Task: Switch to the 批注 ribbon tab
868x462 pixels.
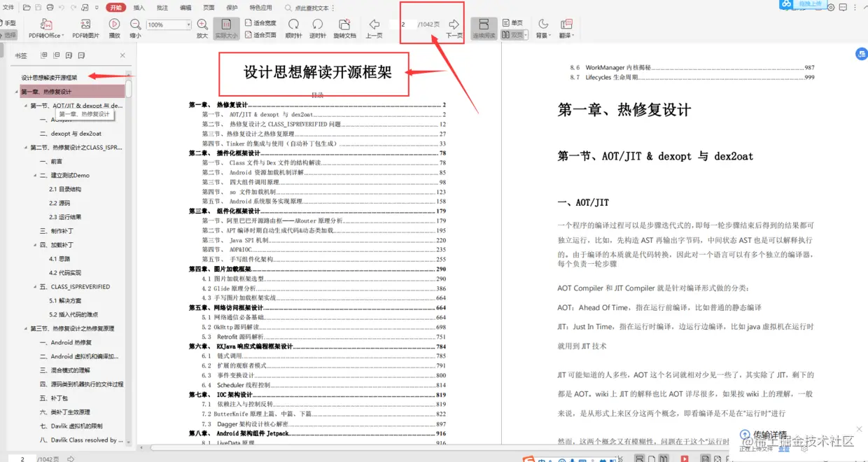Action: (162, 8)
